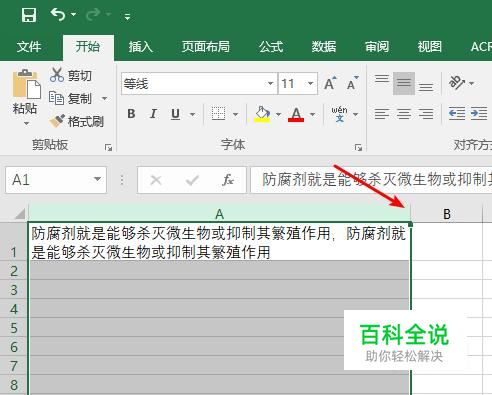The width and height of the screenshot is (492, 395).
Task: Switch to the 审阅 ribbon tab
Action: tap(377, 47)
